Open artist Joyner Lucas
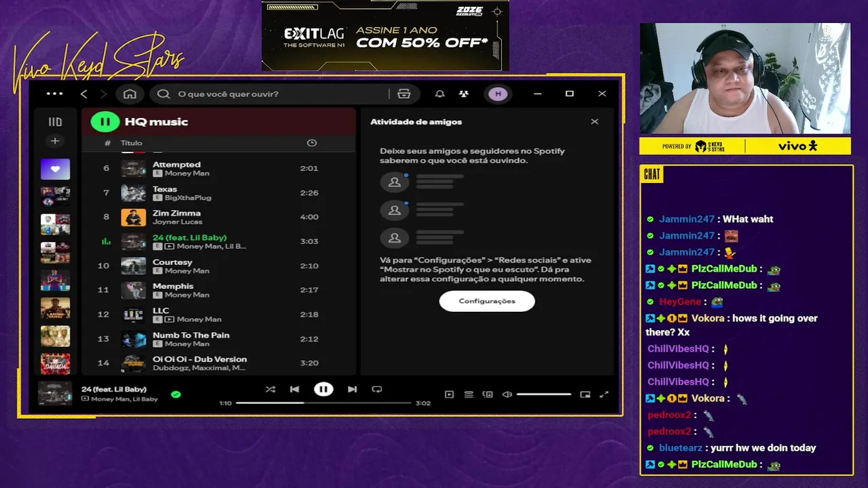This screenshot has height=488, width=868. 177,222
